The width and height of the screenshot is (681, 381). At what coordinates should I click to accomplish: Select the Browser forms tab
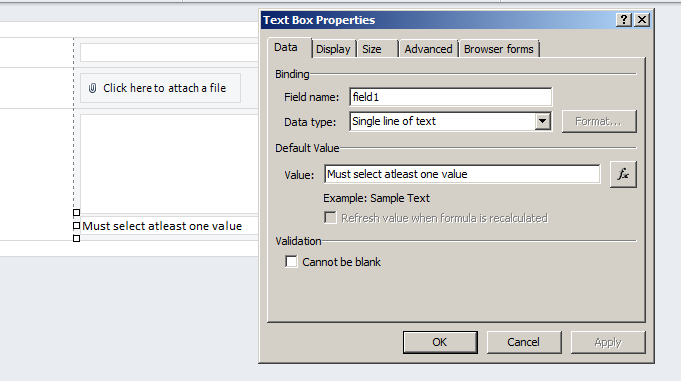click(x=499, y=49)
